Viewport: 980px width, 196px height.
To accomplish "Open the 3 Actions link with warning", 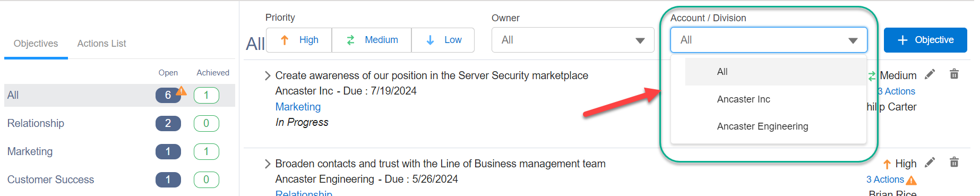I will (885, 180).
